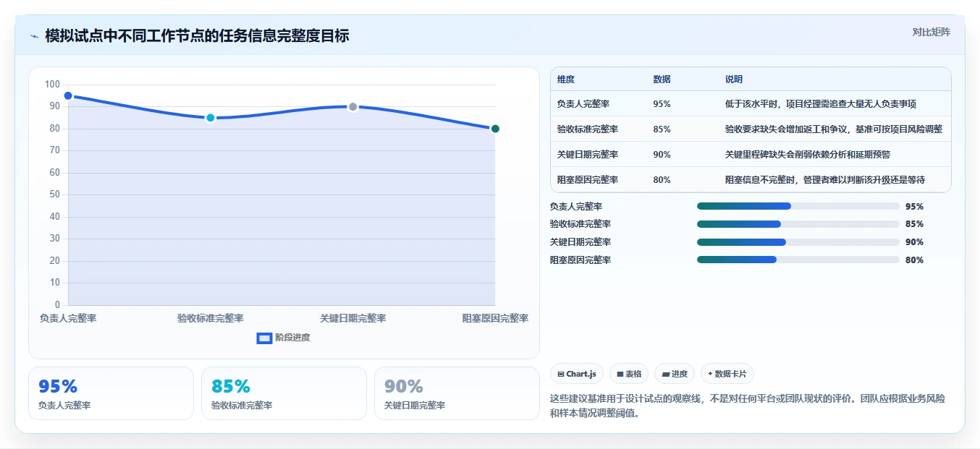Click the y-axis value 50

55,194
